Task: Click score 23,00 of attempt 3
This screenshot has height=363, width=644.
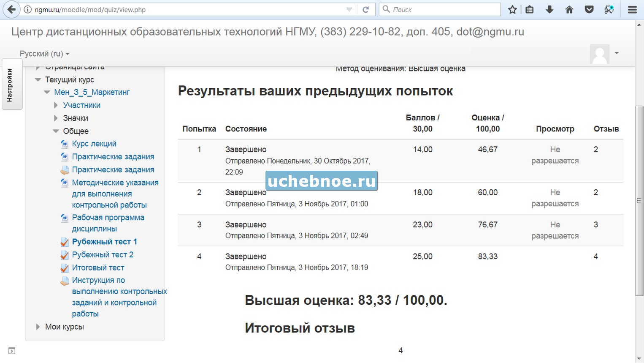Action: (422, 225)
